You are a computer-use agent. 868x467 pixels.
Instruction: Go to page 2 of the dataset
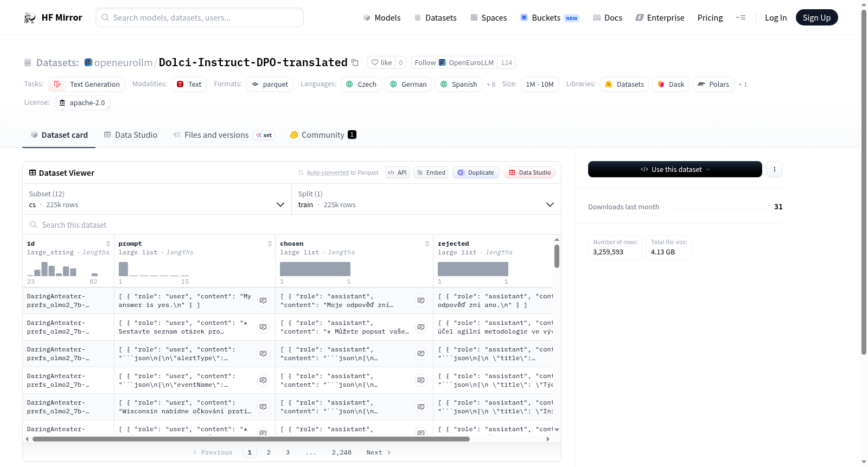pyautogui.click(x=269, y=452)
